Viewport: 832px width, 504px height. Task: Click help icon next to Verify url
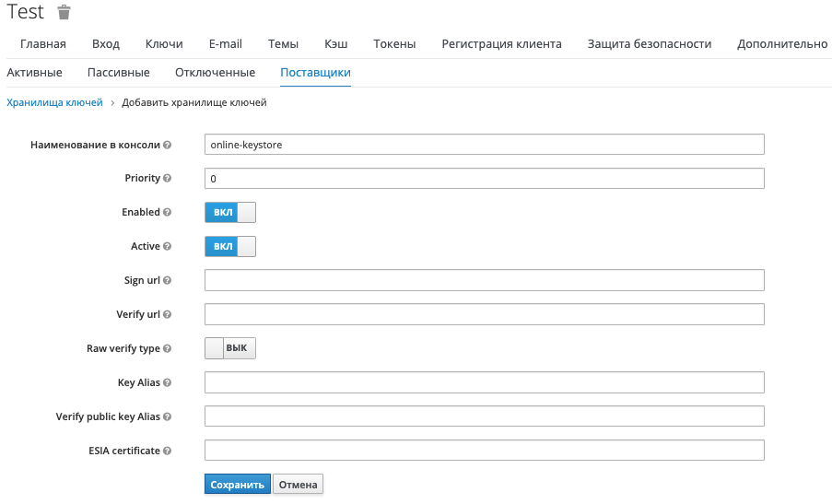[x=168, y=314]
